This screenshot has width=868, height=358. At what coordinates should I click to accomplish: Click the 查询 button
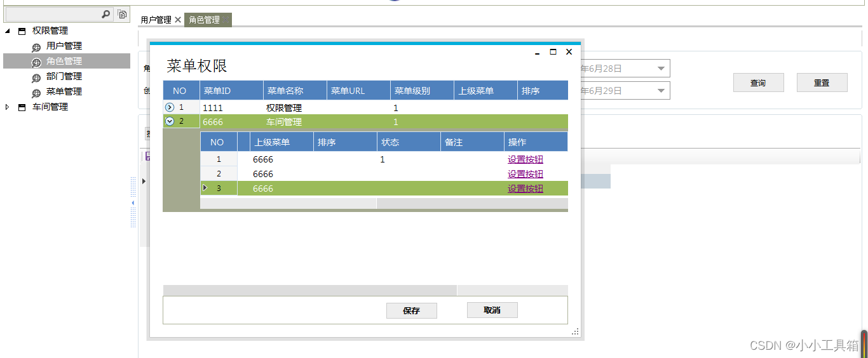pyautogui.click(x=759, y=83)
